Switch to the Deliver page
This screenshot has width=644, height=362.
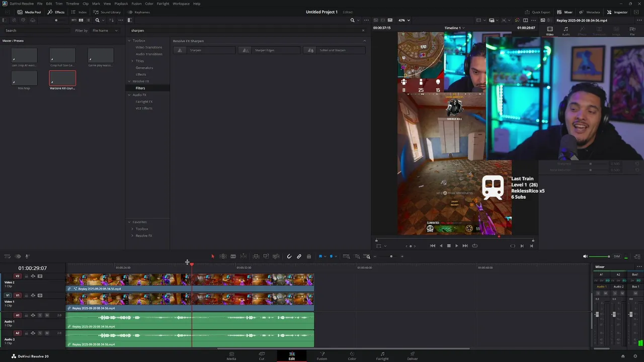pyautogui.click(x=413, y=355)
